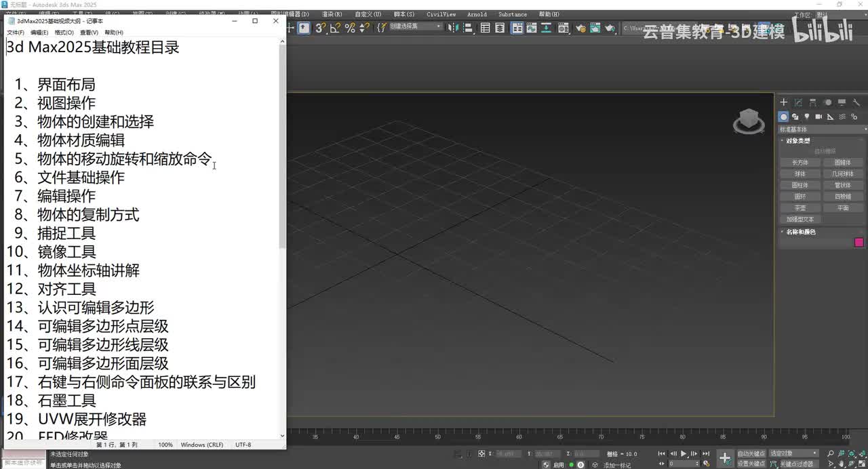Image resolution: width=868 pixels, height=469 pixels.
Task: Toggle the 3D Snaps tool
Action: pos(321,28)
